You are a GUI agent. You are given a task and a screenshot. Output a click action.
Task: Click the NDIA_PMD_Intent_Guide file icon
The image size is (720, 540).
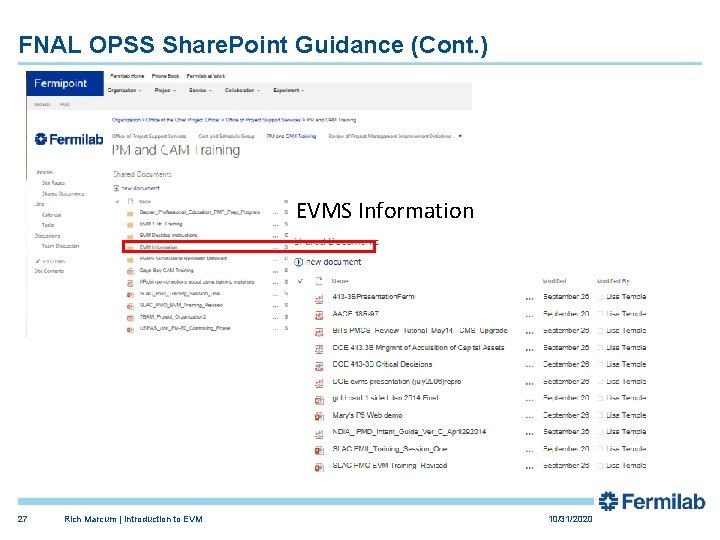coord(319,434)
